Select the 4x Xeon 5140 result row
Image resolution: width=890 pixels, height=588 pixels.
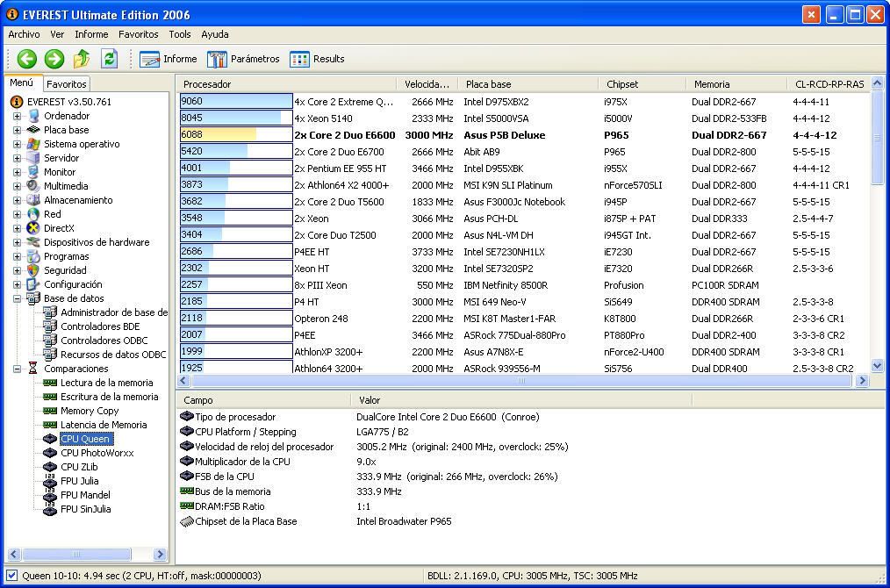[x=525, y=118]
